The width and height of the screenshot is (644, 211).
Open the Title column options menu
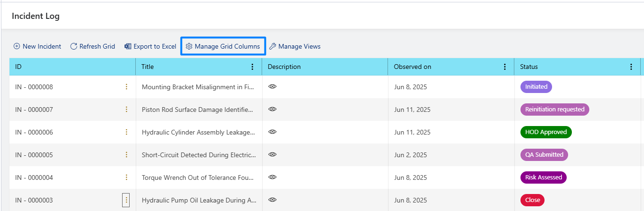(x=252, y=67)
